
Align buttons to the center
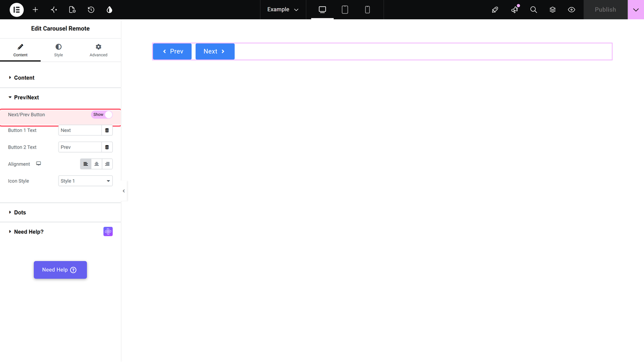tap(97, 164)
